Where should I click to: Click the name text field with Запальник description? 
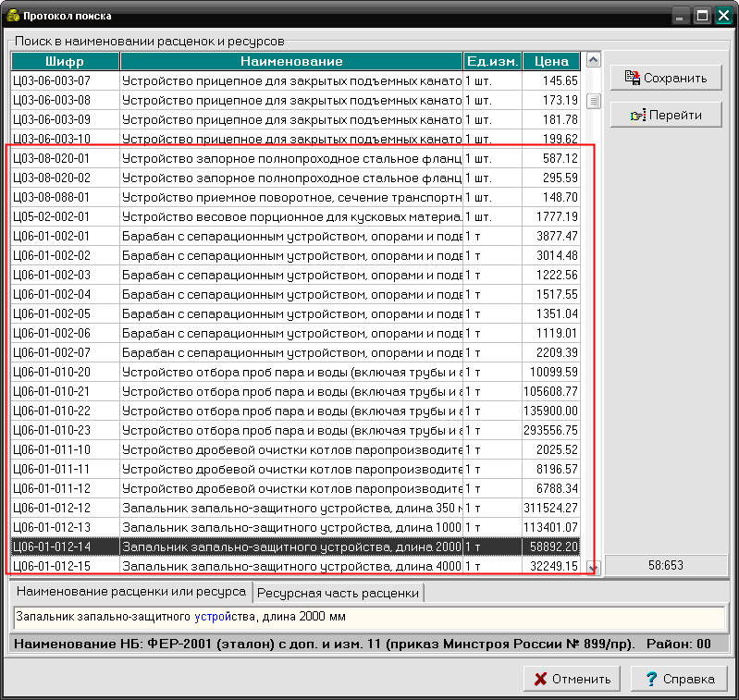coord(370,617)
